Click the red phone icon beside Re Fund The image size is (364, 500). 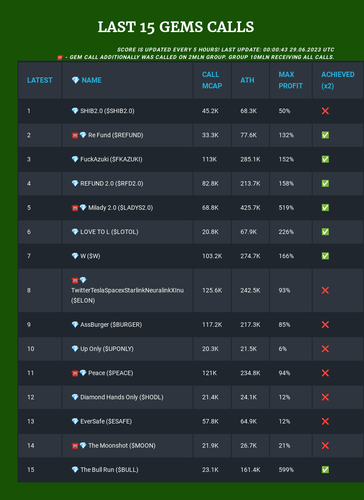[x=75, y=135]
